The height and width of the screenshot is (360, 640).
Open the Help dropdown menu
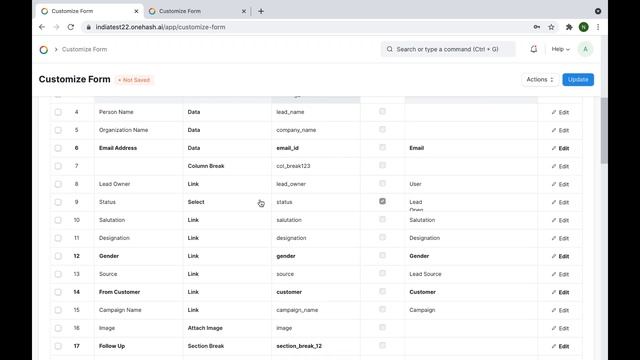[560, 49]
